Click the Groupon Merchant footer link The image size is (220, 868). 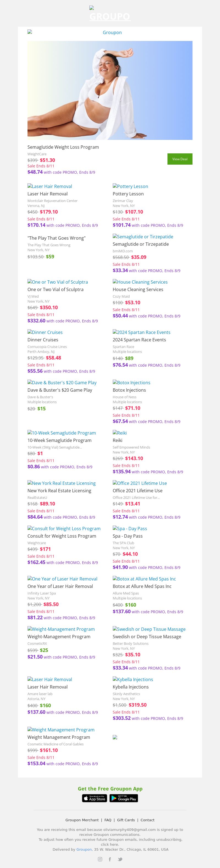[82, 820]
